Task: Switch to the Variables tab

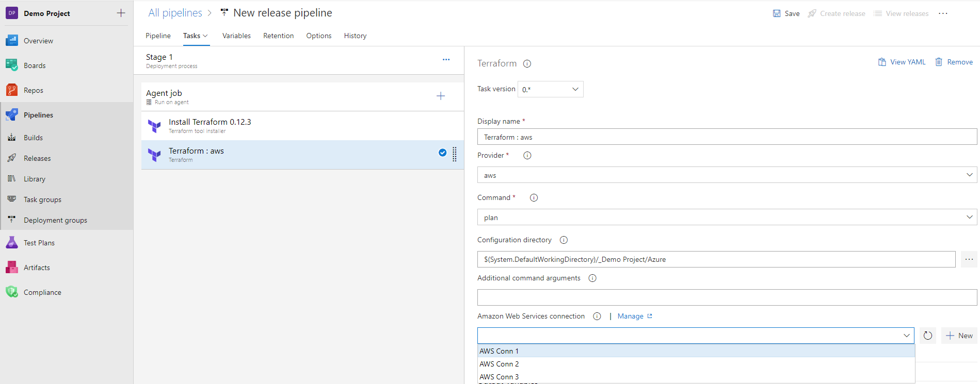Action: pyautogui.click(x=236, y=36)
